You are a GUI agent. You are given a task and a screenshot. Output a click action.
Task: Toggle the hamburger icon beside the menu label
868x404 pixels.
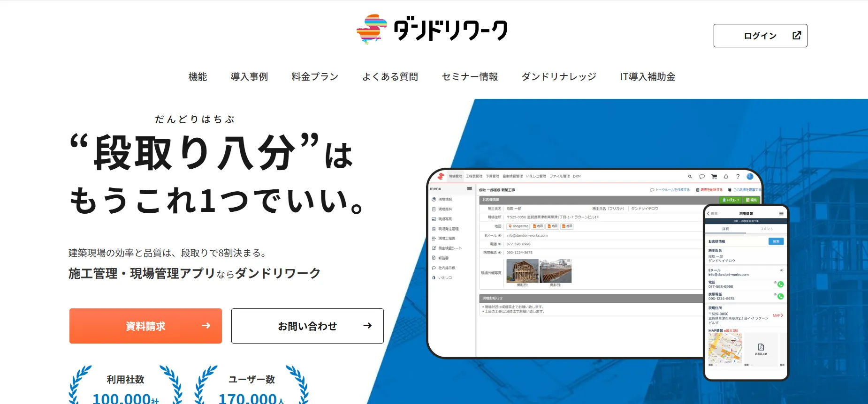469,188
